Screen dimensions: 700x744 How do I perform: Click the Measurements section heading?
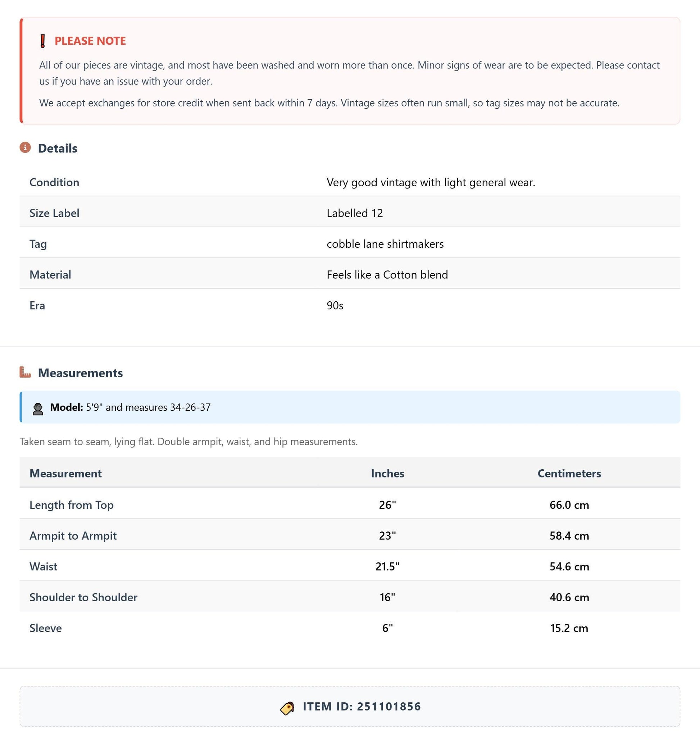click(81, 373)
